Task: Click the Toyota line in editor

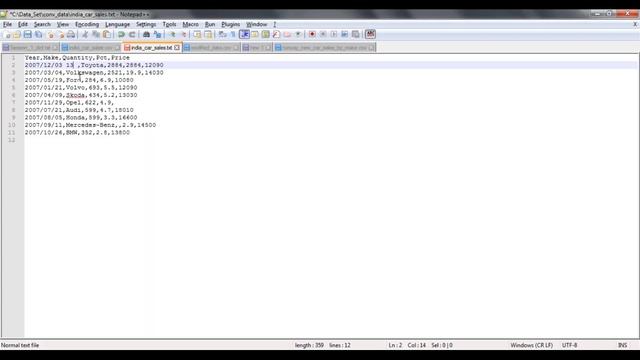Action: tap(94, 65)
